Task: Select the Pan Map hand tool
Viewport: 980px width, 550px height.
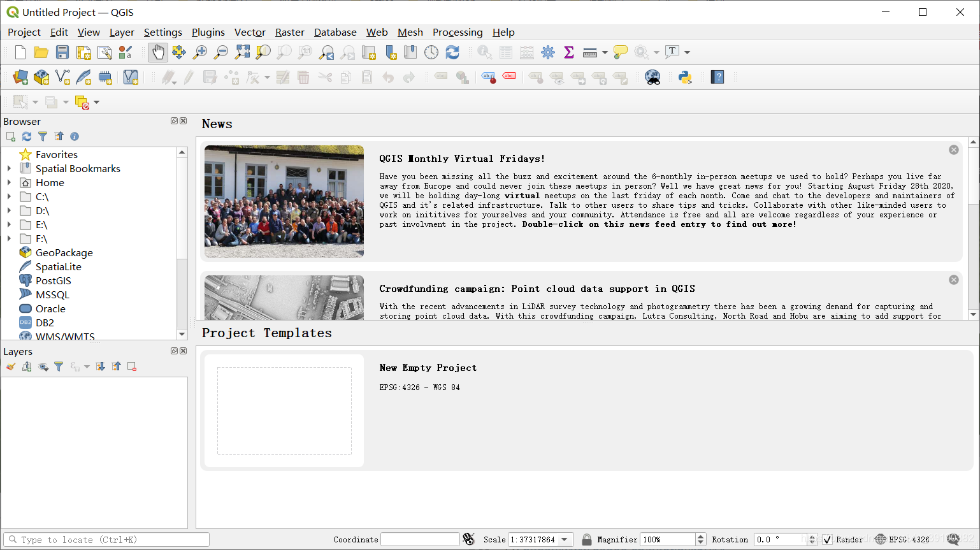Action: coord(157,52)
